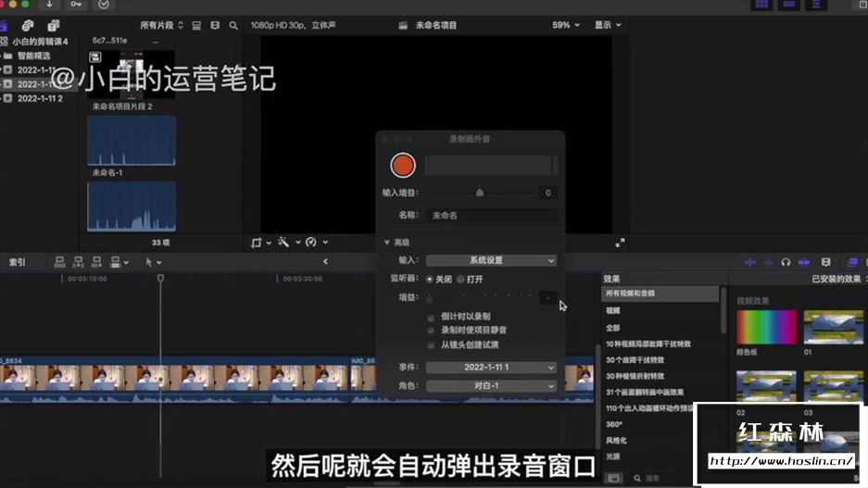868x488 pixels.
Task: Click the import media down-arrow icon
Action: pyautogui.click(x=49, y=5)
